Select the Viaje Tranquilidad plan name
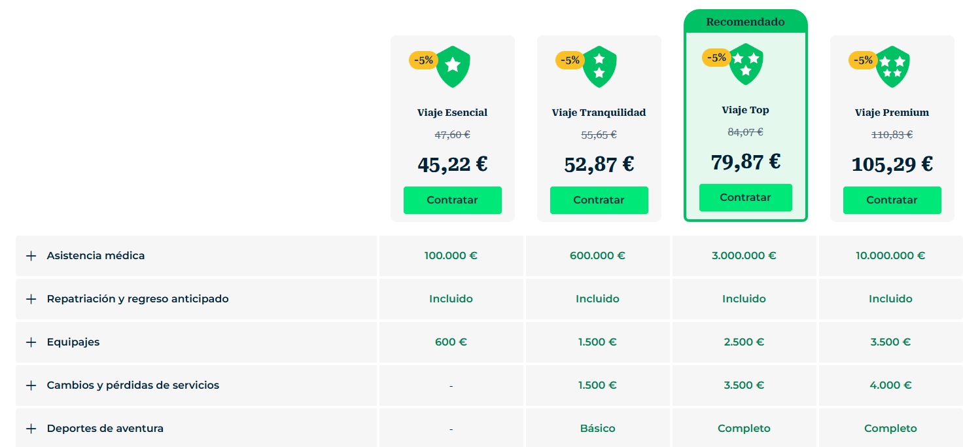 (x=599, y=113)
